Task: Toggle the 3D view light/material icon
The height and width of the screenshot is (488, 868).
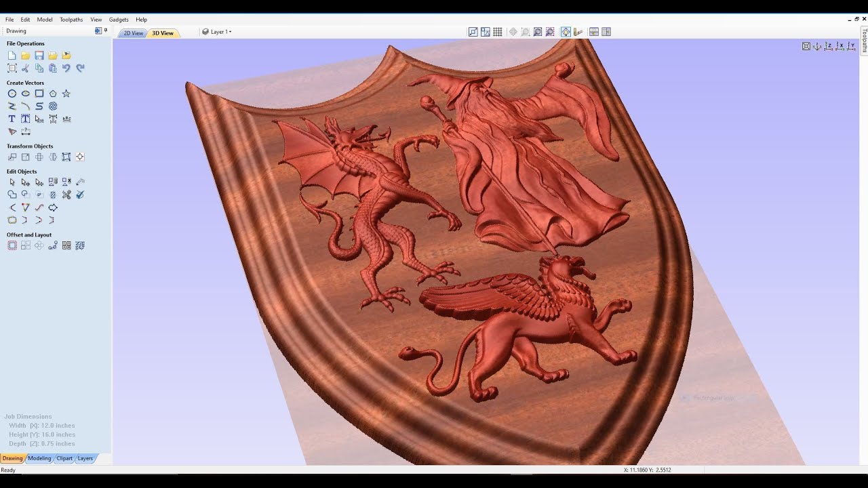Action: 566,32
